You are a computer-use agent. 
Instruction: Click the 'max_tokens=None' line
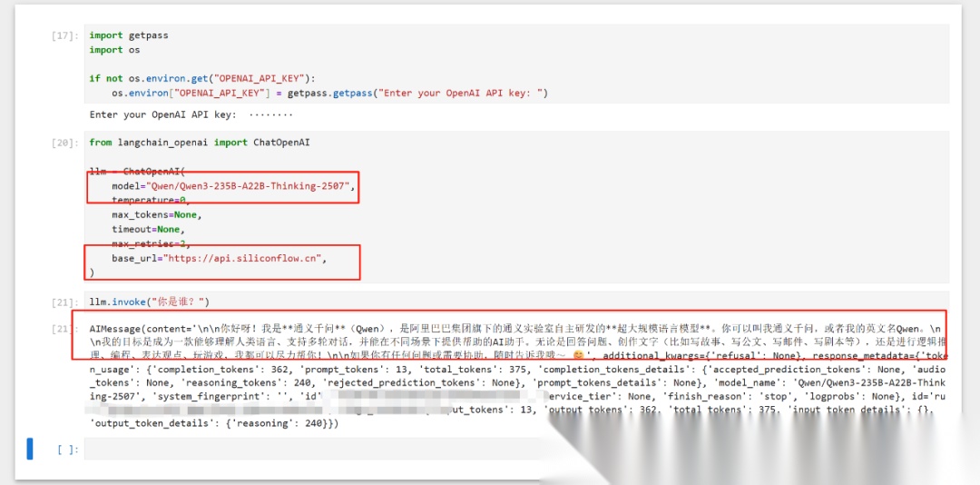click(158, 214)
